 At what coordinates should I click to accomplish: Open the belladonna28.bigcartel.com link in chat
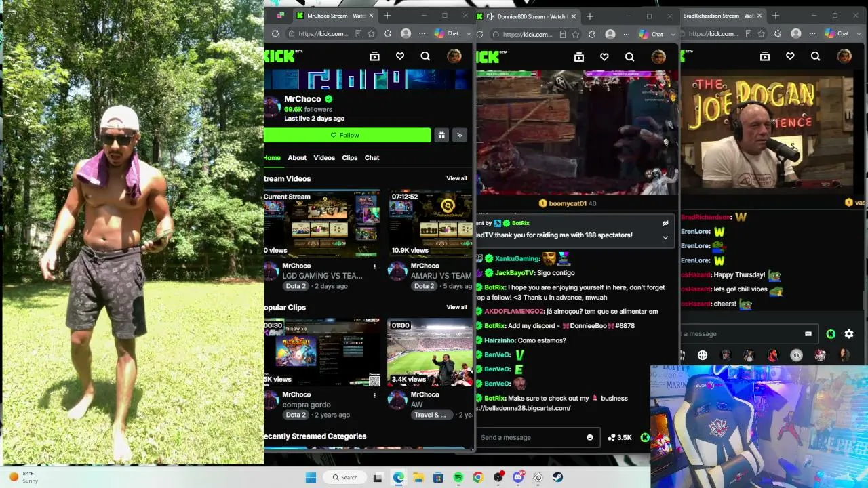(524, 408)
